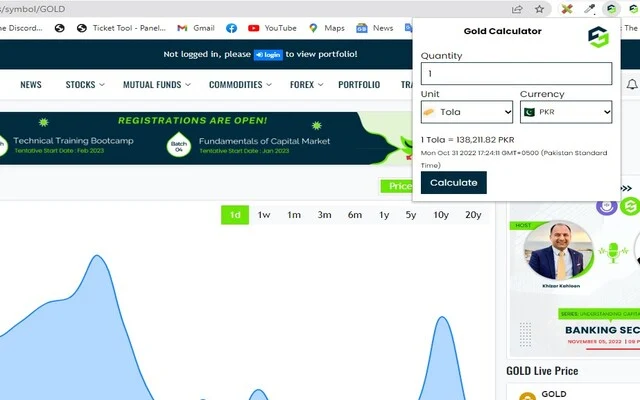
Task: Open the Gmail bookmark
Action: pos(196,28)
